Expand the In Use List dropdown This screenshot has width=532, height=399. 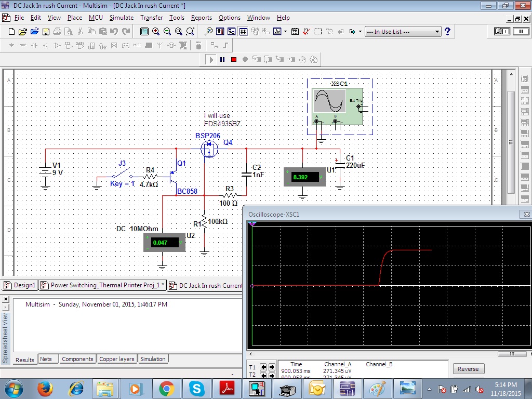(x=437, y=32)
